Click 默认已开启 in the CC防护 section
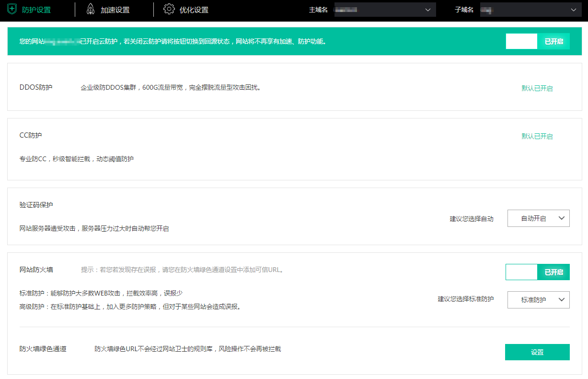Image resolution: width=588 pixels, height=379 pixels. [x=537, y=136]
